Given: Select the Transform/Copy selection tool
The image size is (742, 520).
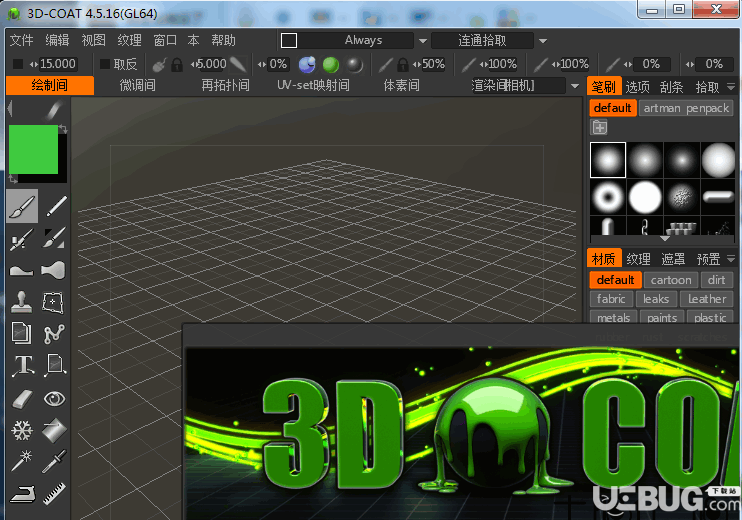Looking at the screenshot, I should click(53, 302).
